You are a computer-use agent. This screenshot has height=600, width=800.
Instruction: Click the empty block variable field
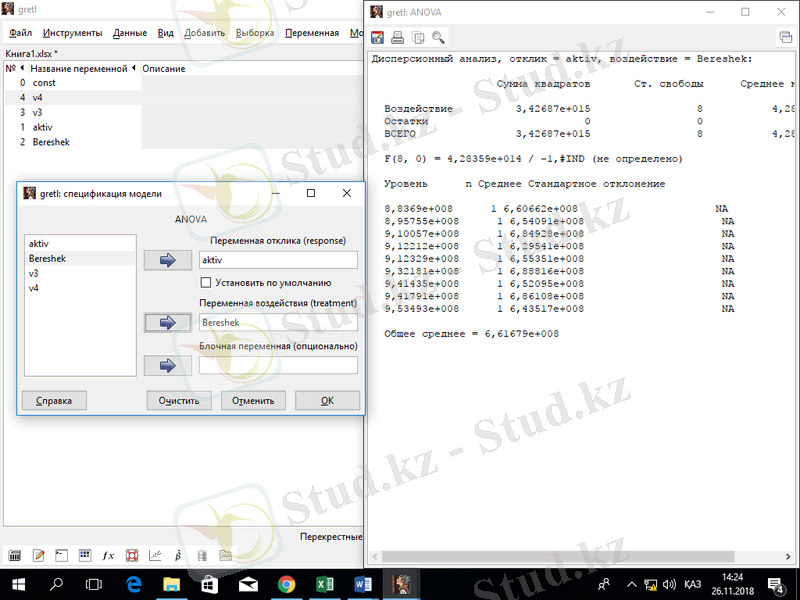278,365
